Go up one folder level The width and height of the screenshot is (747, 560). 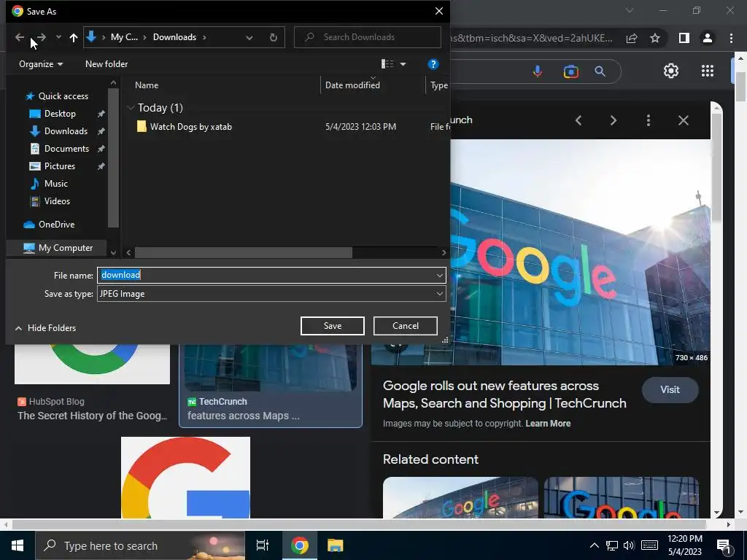[x=74, y=37]
